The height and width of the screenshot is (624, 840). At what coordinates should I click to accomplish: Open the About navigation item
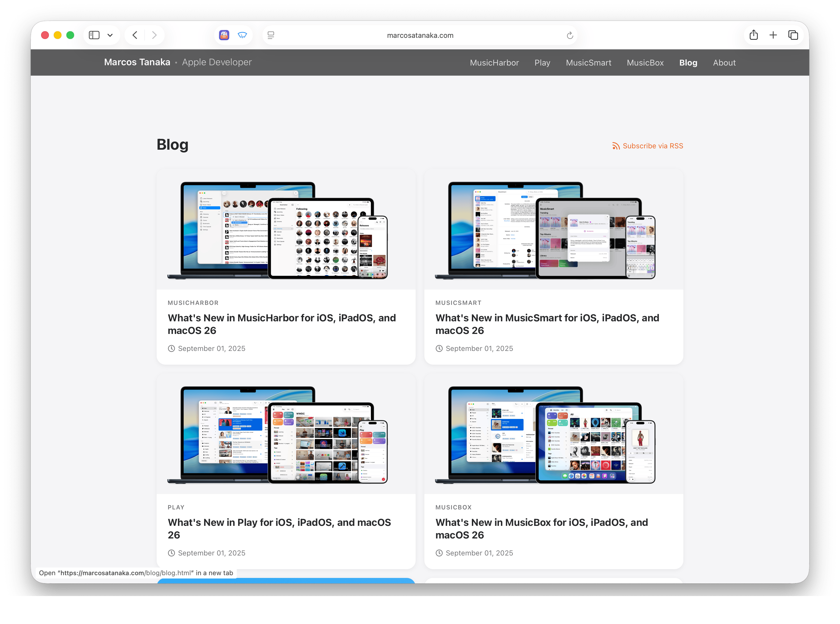[724, 63]
